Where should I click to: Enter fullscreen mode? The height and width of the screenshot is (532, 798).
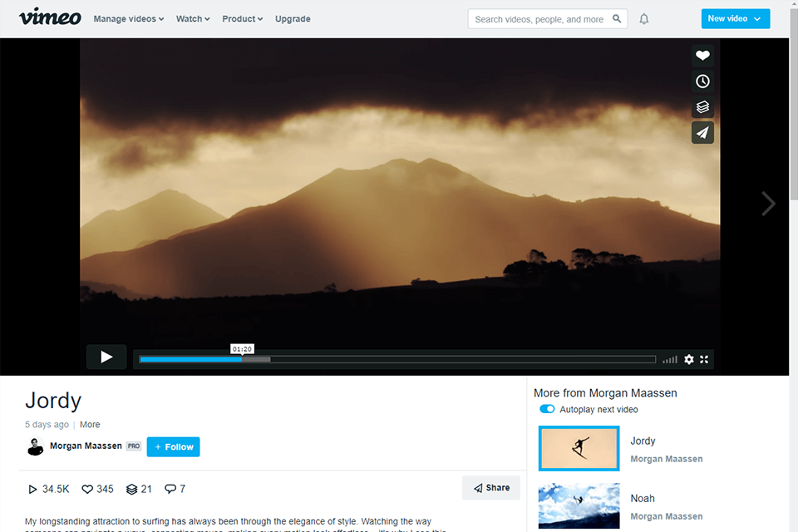[x=704, y=359]
